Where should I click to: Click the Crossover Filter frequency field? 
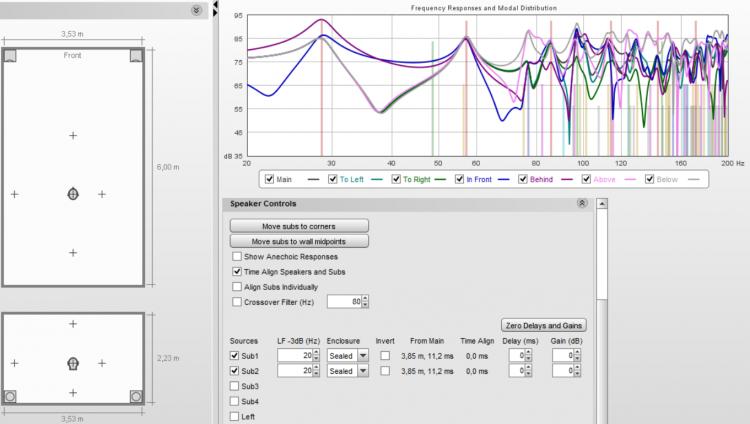pyautogui.click(x=343, y=301)
